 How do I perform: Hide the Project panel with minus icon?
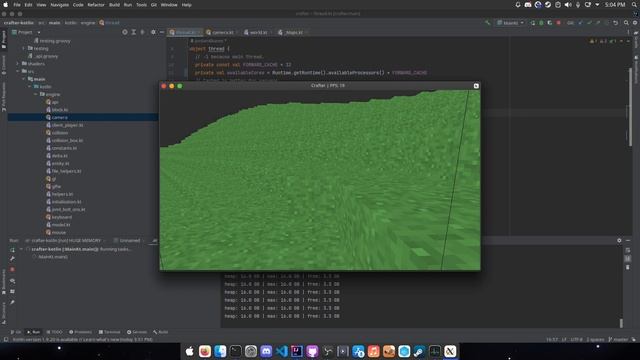(162, 32)
